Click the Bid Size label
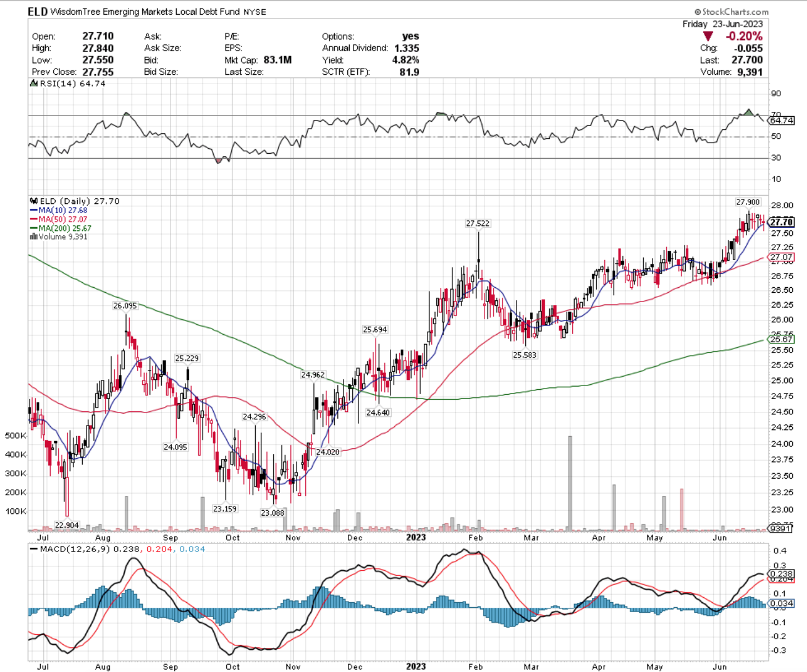This screenshot has width=807, height=672. click(161, 72)
